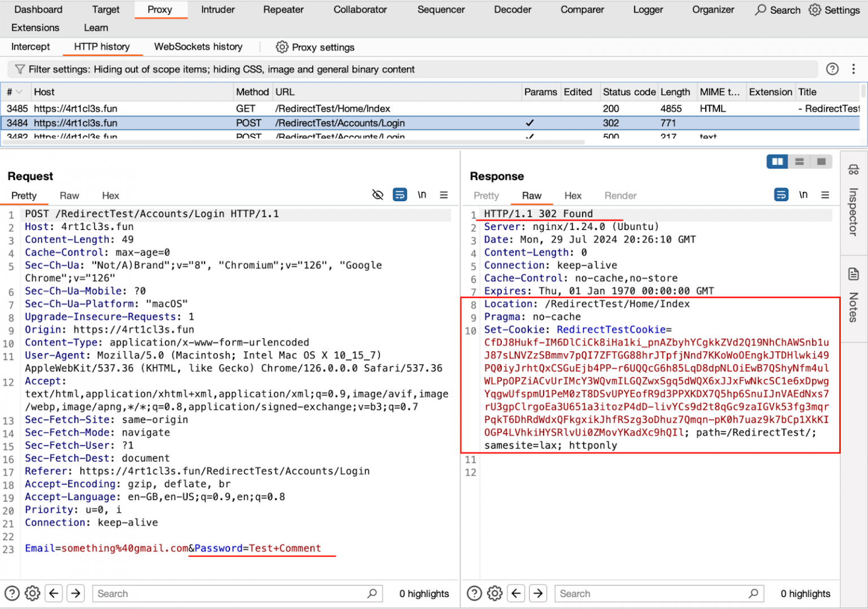Toggle the crossed-eye hide sensitive data icon

click(377, 194)
